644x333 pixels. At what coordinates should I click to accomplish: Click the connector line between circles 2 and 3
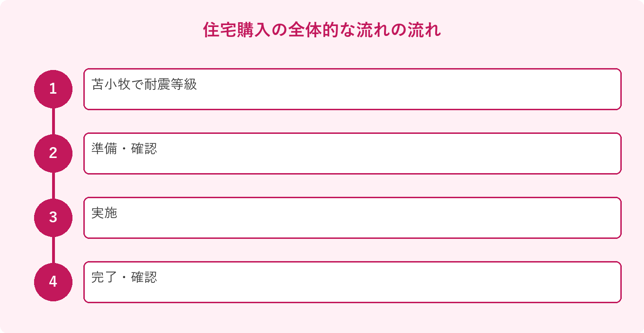[53, 185]
